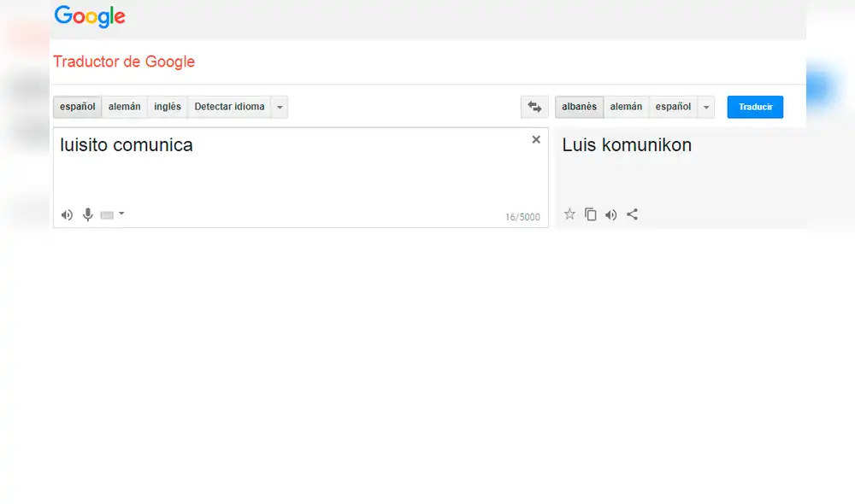The image size is (855, 504).
Task: Swap the translation languages
Action: [x=534, y=107]
